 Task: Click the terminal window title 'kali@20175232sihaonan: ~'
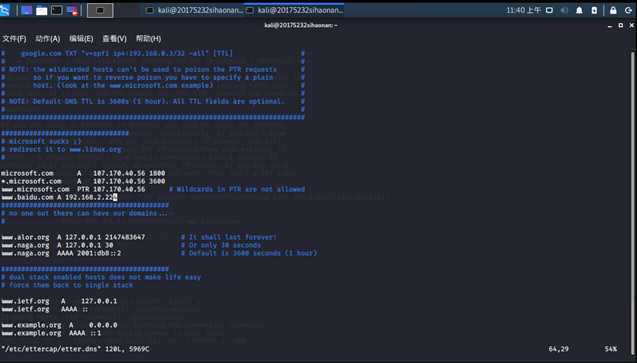tap(301, 26)
